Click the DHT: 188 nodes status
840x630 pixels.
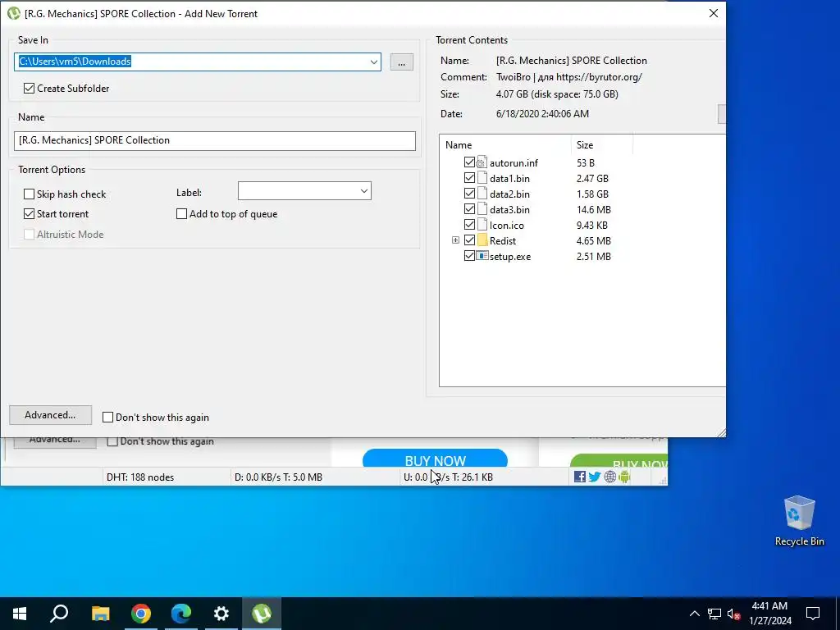click(x=140, y=477)
